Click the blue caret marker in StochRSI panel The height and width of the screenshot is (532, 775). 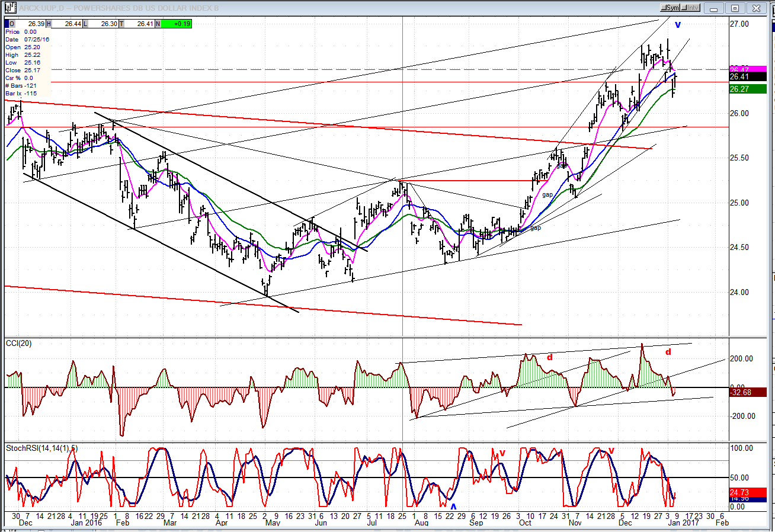point(454,507)
